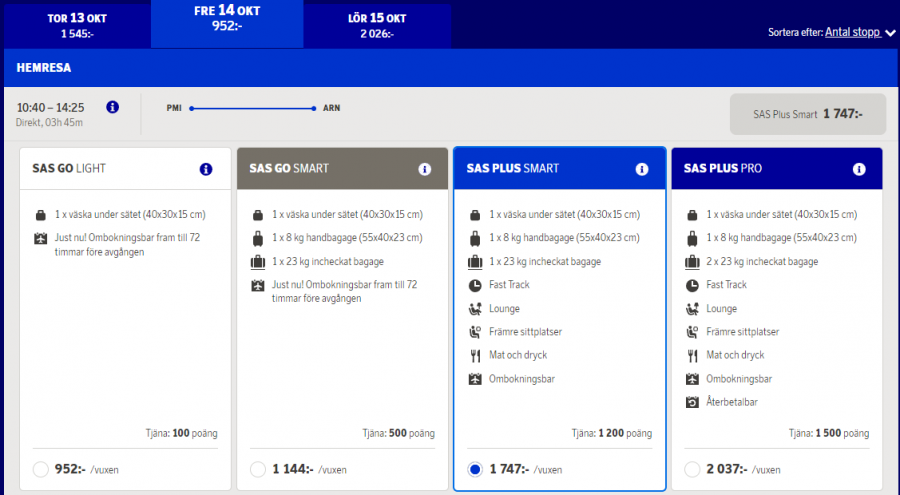Click 'Tjäna: 1 500 poäng' text
The height and width of the screenshot is (495, 900).
click(x=829, y=433)
